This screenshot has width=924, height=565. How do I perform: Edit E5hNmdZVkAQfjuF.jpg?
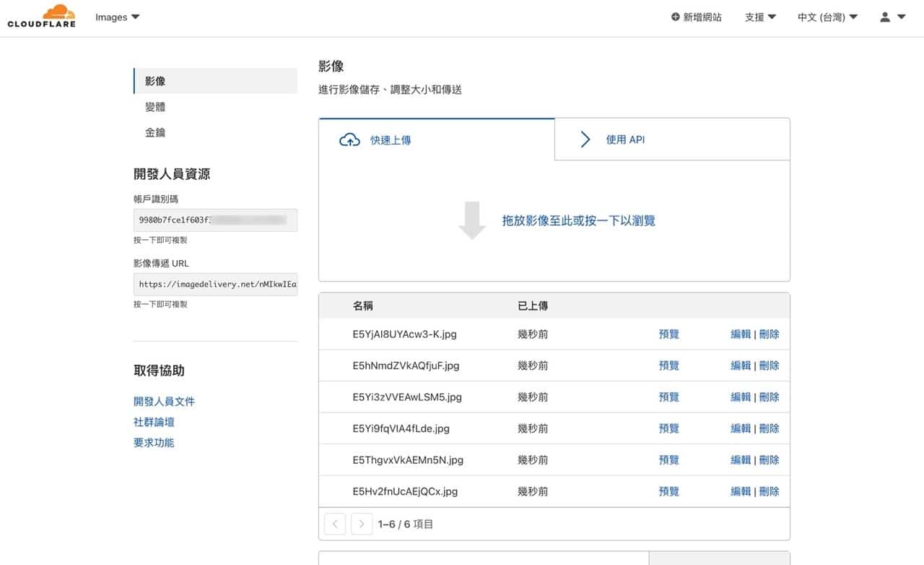pos(741,366)
